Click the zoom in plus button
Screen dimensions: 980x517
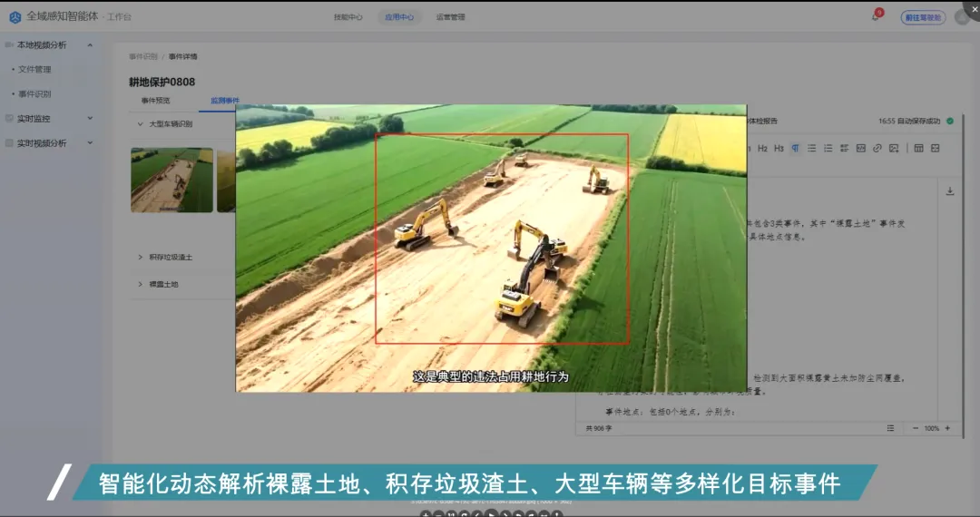pyautogui.click(x=947, y=428)
